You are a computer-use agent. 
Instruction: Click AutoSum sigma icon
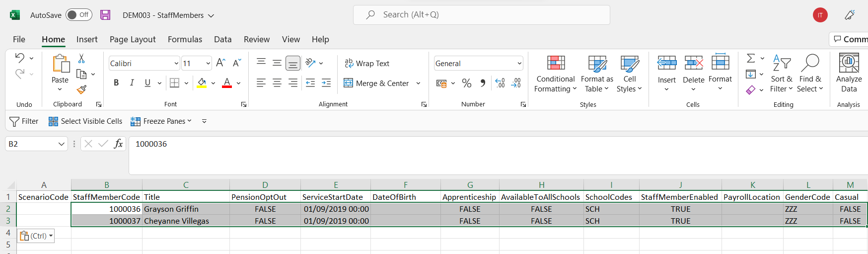tap(751, 59)
